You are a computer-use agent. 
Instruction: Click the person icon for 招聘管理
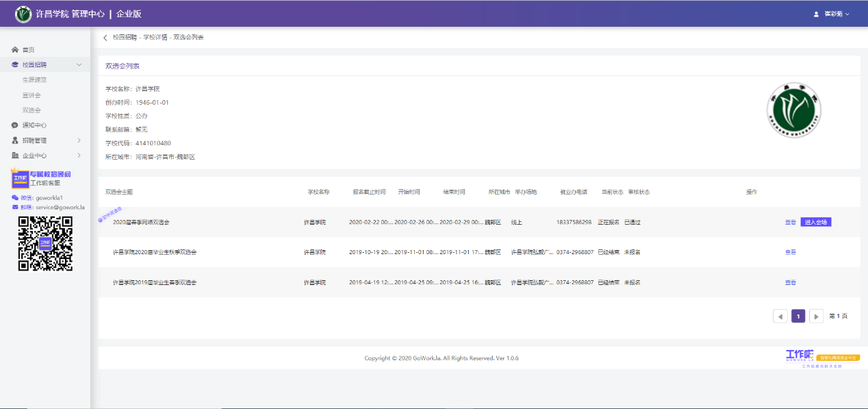[x=15, y=140]
